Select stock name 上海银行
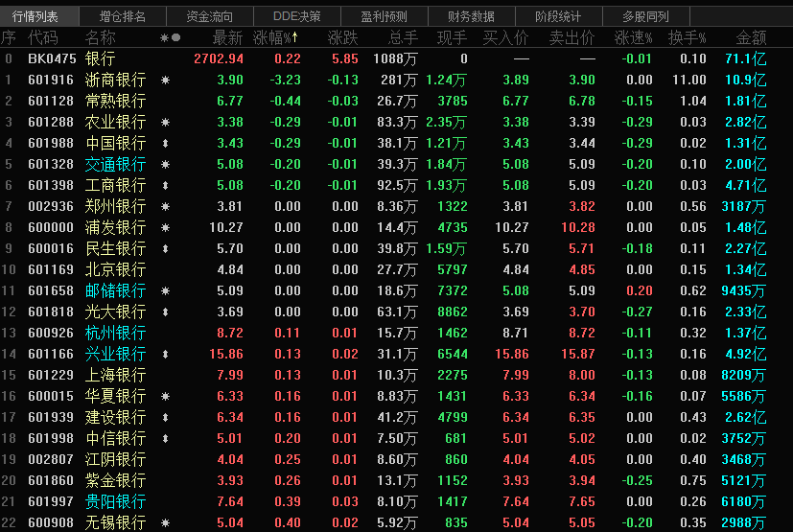The height and width of the screenshot is (532, 793). 115,375
